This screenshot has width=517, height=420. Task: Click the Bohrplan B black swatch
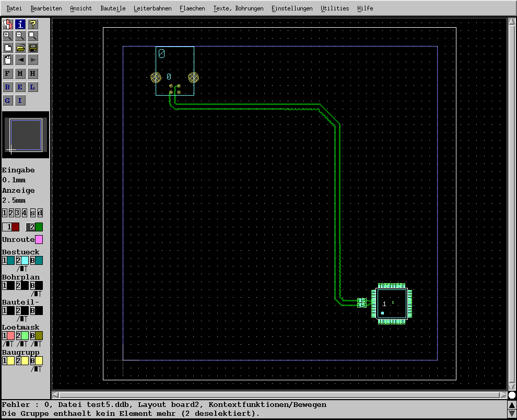click(39, 286)
